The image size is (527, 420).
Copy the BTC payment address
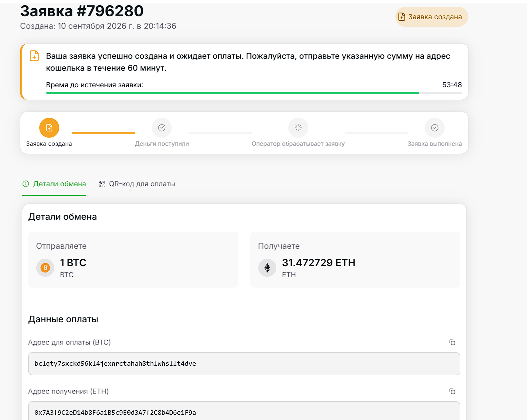coord(452,342)
